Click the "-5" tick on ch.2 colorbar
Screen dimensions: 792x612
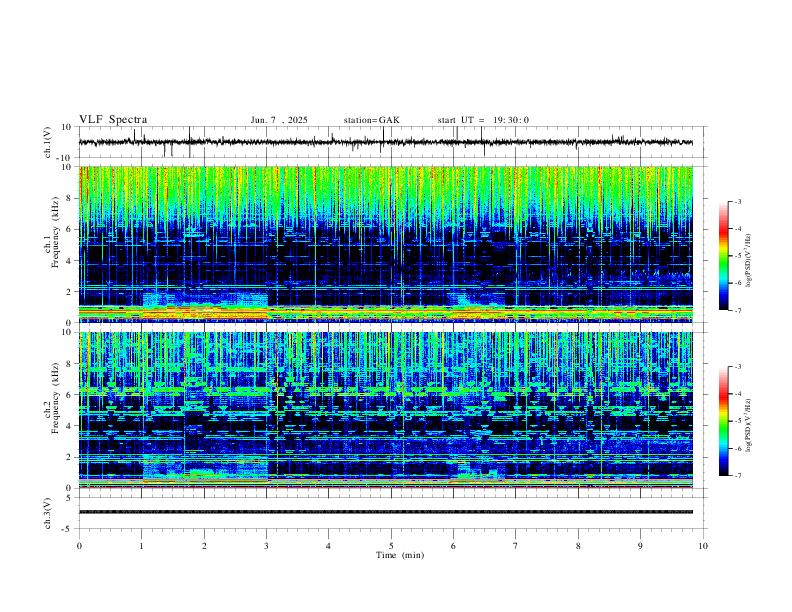(x=737, y=421)
